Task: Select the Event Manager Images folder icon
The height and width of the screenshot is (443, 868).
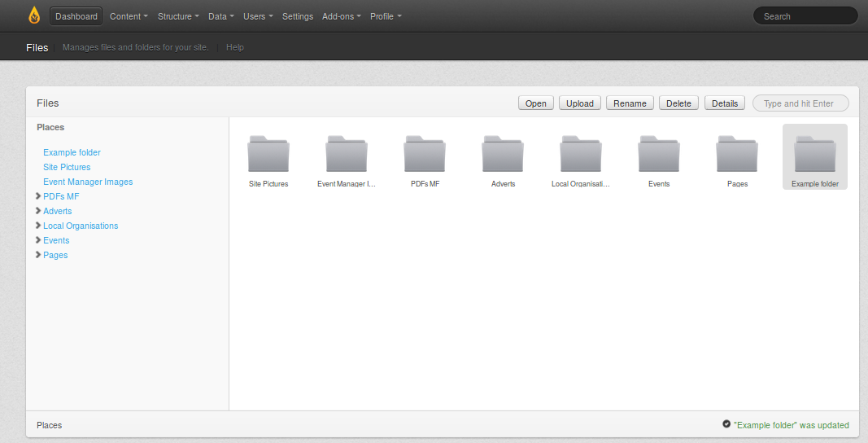Action: 347,154
